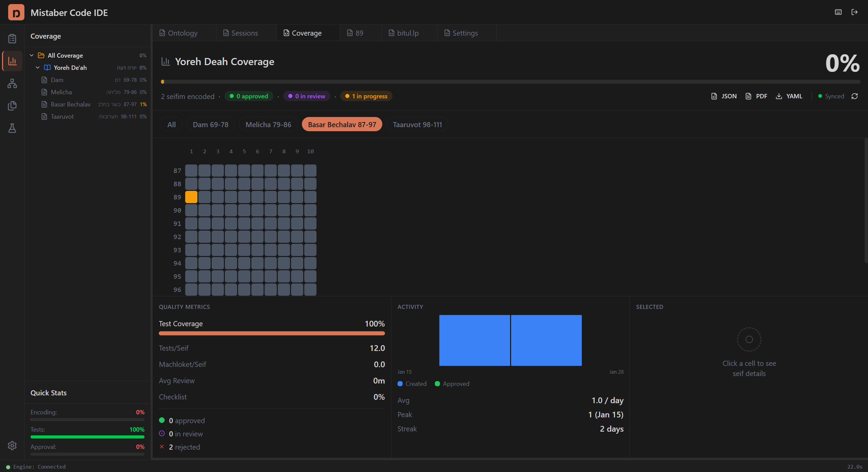Click the logout icon at top right
Image resolution: width=868 pixels, height=472 pixels.
[x=855, y=12]
